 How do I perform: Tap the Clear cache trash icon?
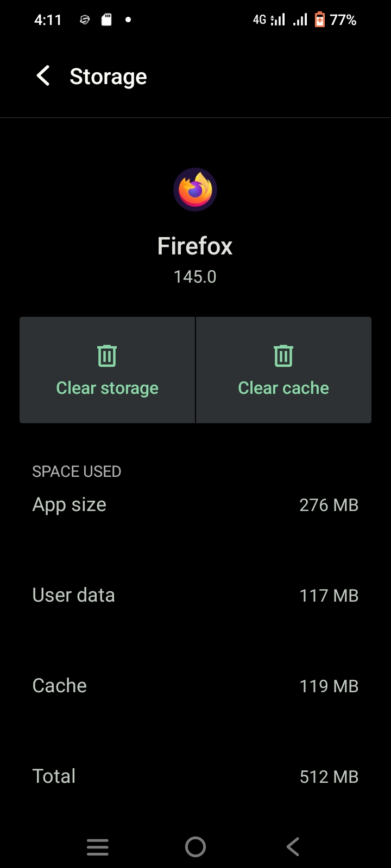[283, 356]
